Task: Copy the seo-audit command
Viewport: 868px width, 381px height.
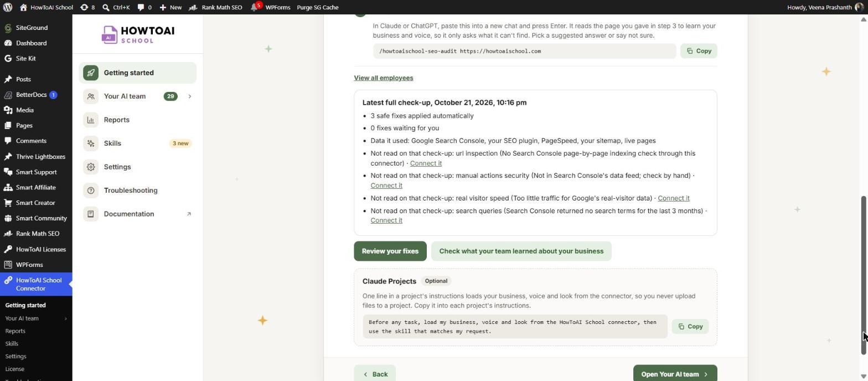Action: tap(699, 51)
